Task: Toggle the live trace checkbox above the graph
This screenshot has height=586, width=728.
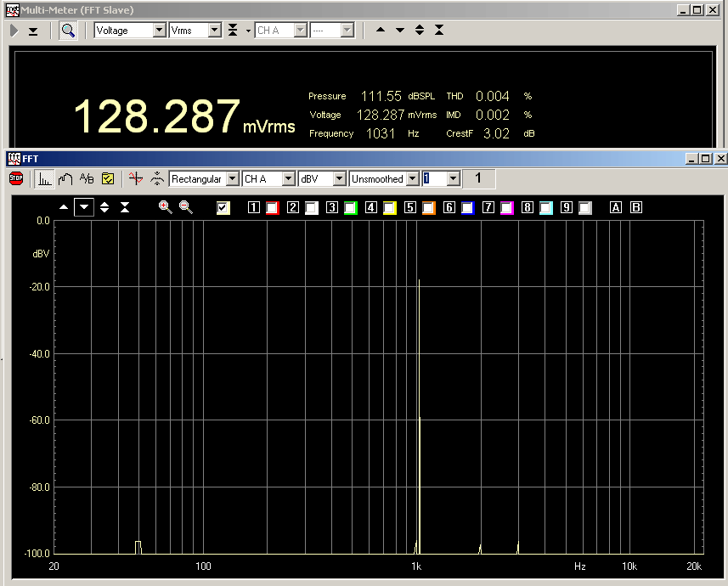Action: click(x=223, y=207)
